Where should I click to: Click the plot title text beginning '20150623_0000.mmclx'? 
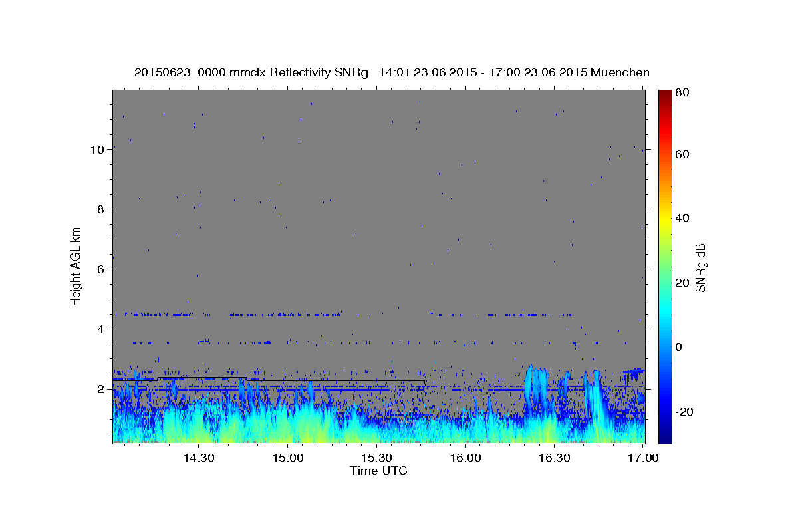pos(392,72)
